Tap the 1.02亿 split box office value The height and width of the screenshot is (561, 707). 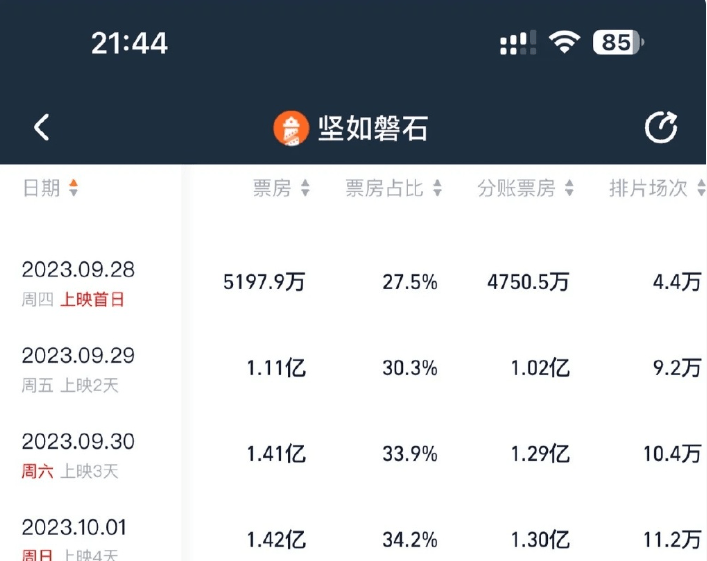coord(541,368)
